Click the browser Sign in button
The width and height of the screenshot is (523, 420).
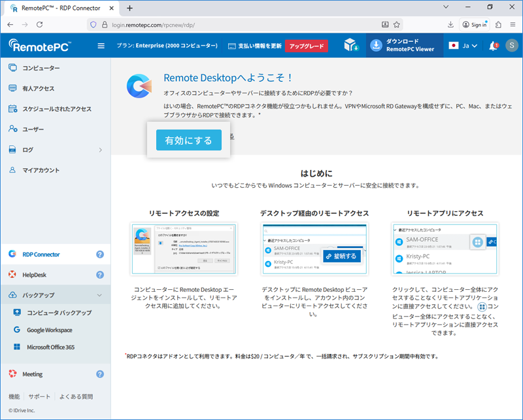click(x=475, y=24)
